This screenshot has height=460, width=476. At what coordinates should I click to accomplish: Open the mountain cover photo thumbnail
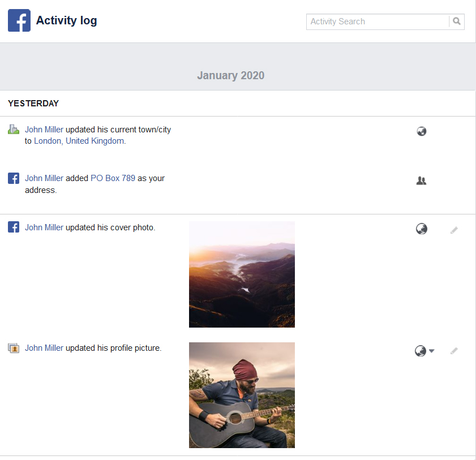[x=242, y=274]
